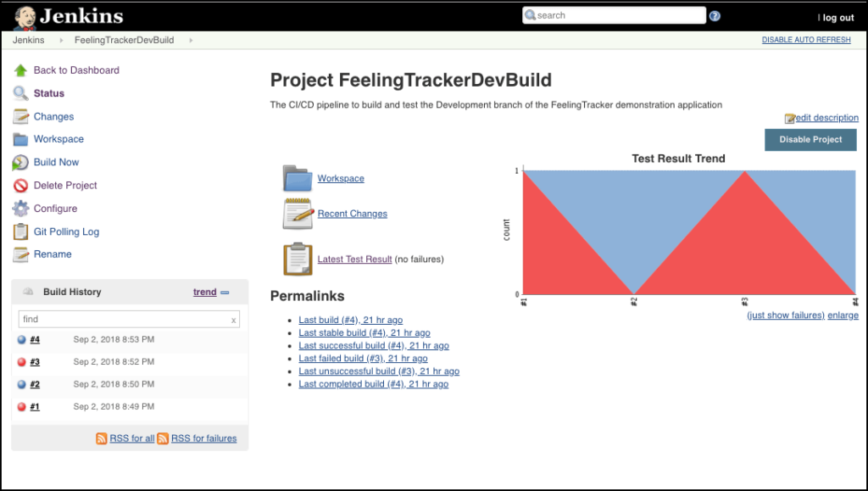Click the search help question mark icon

[715, 16]
